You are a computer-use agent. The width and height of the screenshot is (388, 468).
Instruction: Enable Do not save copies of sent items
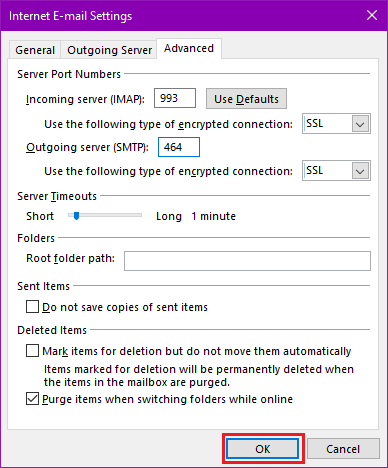[32, 307]
